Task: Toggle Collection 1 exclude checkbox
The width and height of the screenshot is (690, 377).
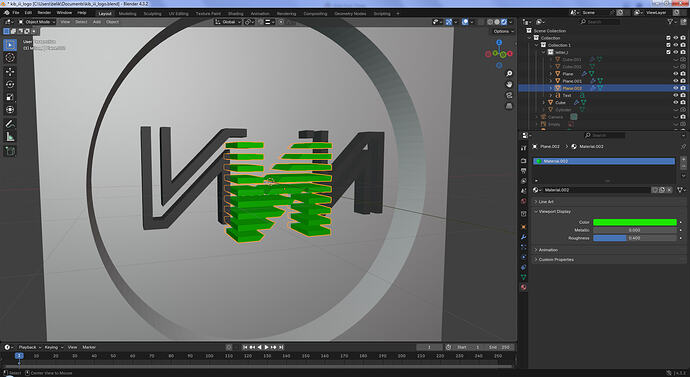Action: point(668,45)
